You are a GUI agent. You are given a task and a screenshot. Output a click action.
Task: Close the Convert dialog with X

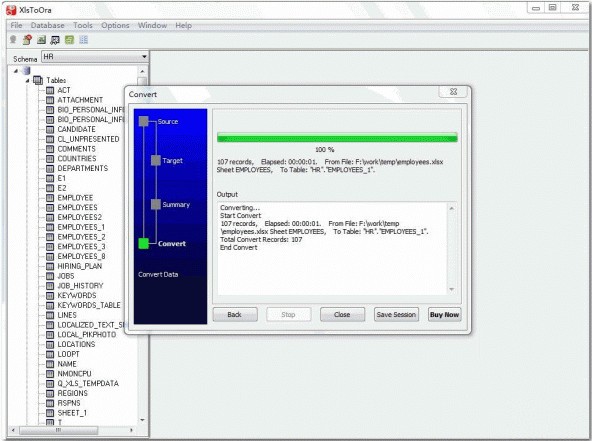(454, 92)
